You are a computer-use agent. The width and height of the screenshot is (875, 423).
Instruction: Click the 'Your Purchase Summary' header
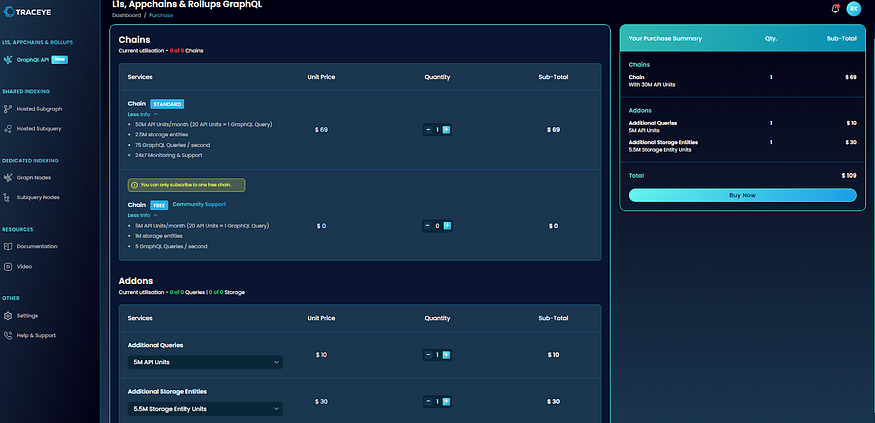(x=665, y=39)
